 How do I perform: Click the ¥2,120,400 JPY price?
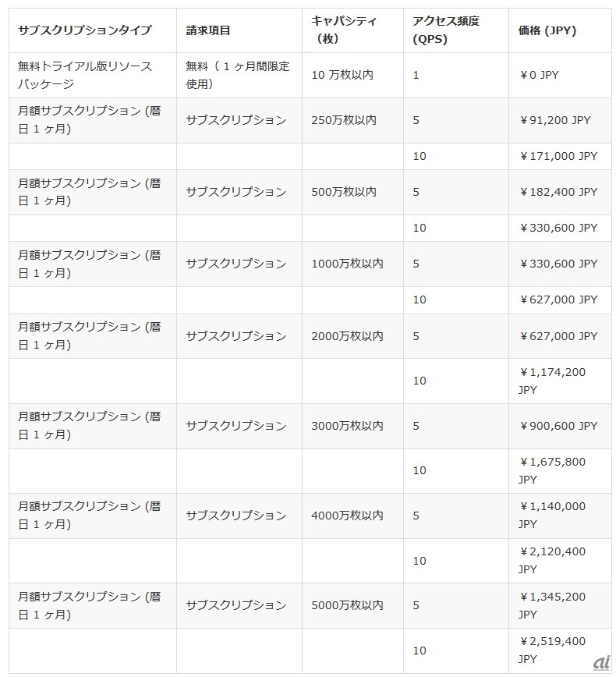pos(552,560)
